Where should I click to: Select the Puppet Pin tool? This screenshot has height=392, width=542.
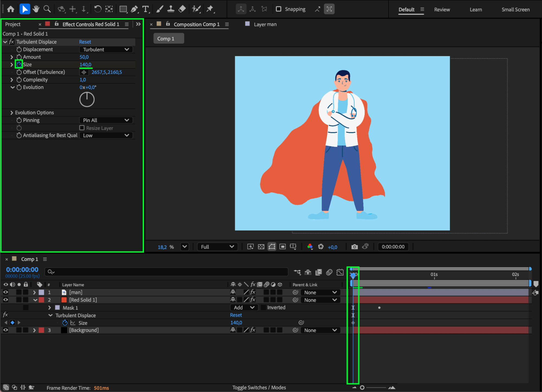[x=210, y=9]
